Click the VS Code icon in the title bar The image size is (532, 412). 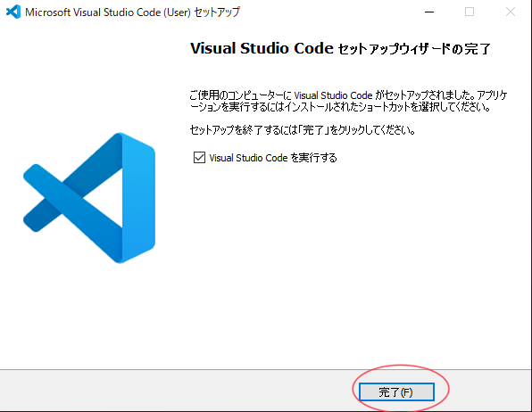tap(13, 12)
